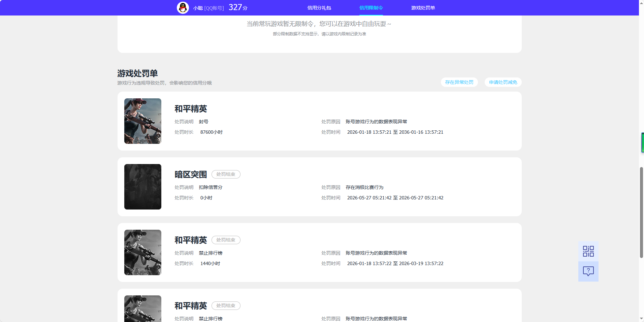Click the 申请处罚减免 button
This screenshot has width=644, height=322.
click(x=503, y=82)
